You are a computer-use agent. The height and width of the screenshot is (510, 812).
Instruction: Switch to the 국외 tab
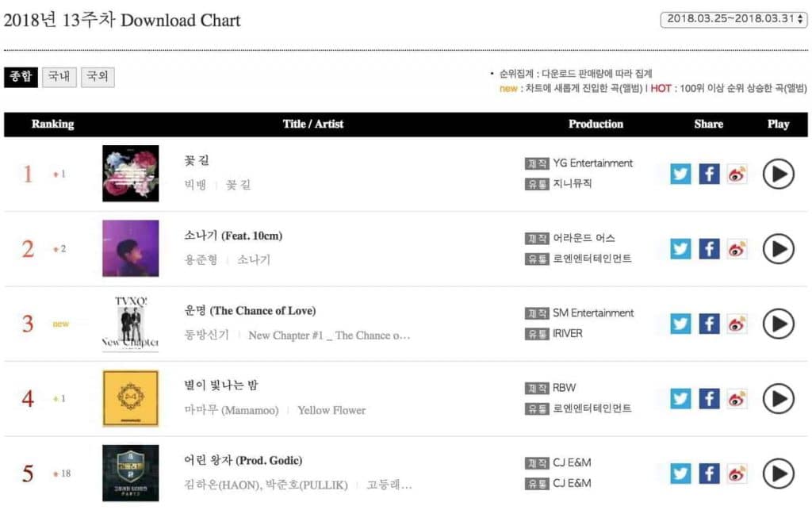pyautogui.click(x=98, y=77)
